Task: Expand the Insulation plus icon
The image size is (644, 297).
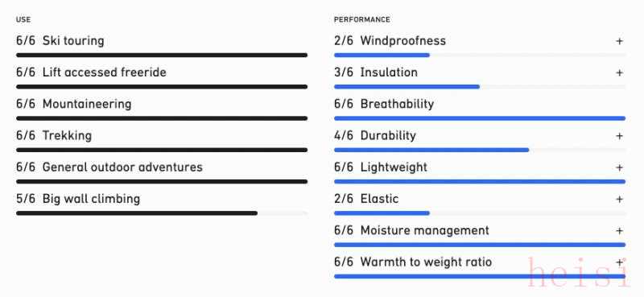Action: tap(619, 72)
